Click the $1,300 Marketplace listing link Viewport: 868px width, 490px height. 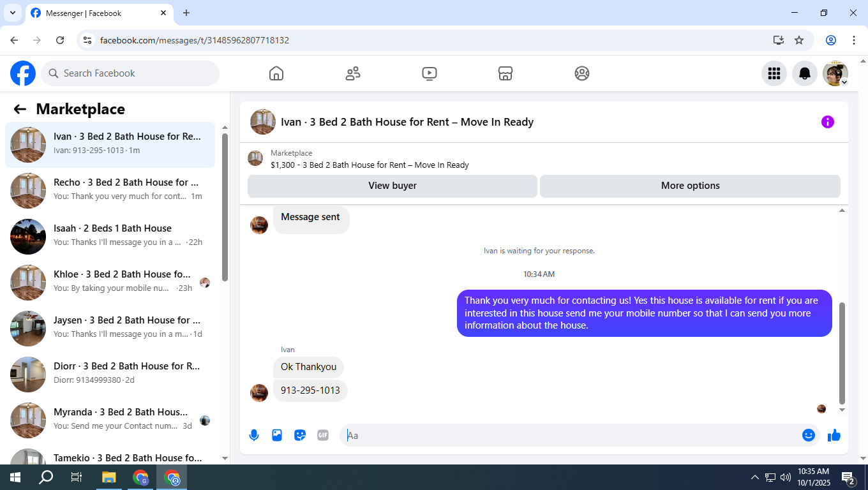[x=370, y=165]
